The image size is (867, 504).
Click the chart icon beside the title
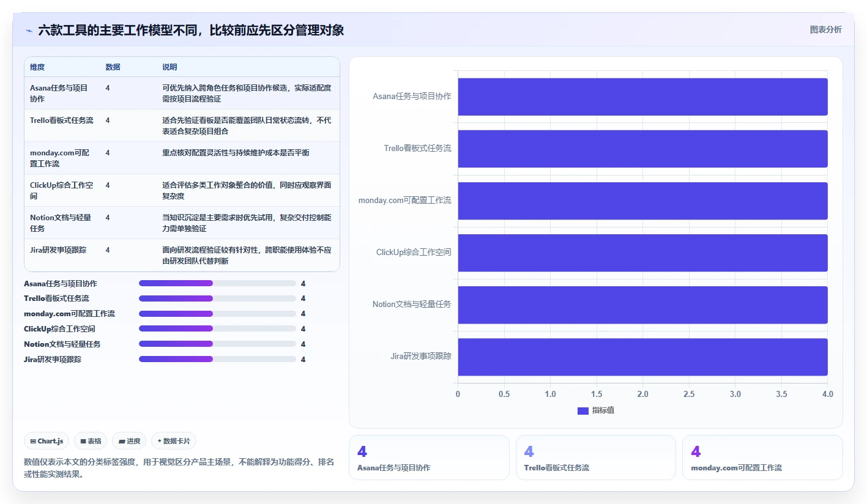tap(29, 31)
